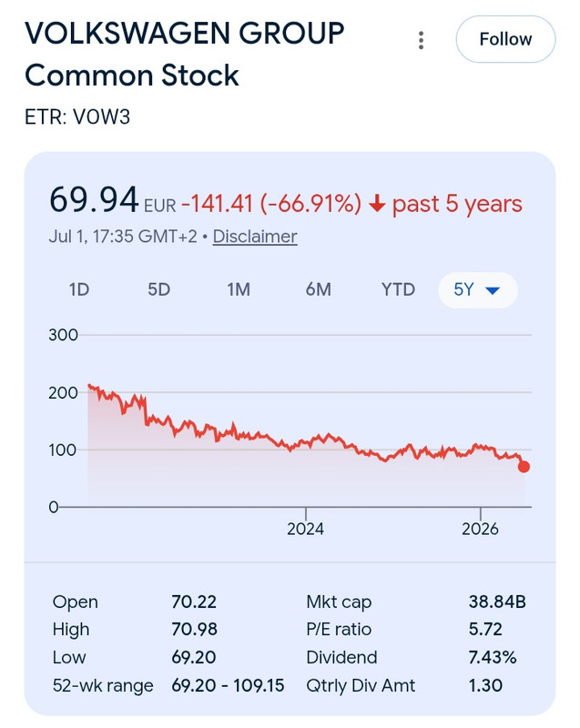Select the 6M time range

[x=318, y=289]
